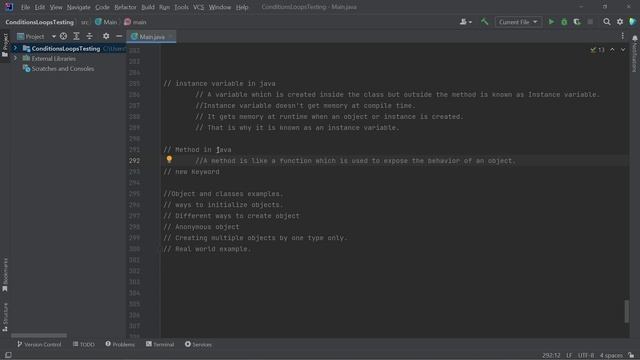The image size is (640, 360).
Task: Open the Project view dropdown
Action: [x=36, y=36]
